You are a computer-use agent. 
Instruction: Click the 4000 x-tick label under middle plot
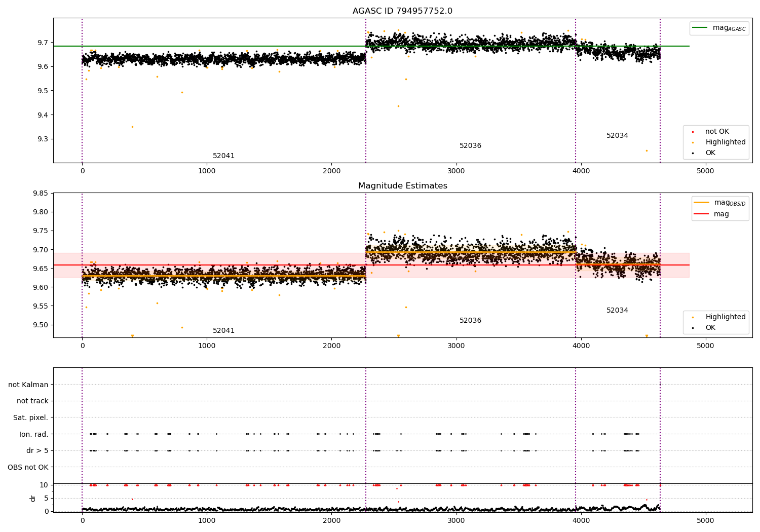[x=581, y=346]
